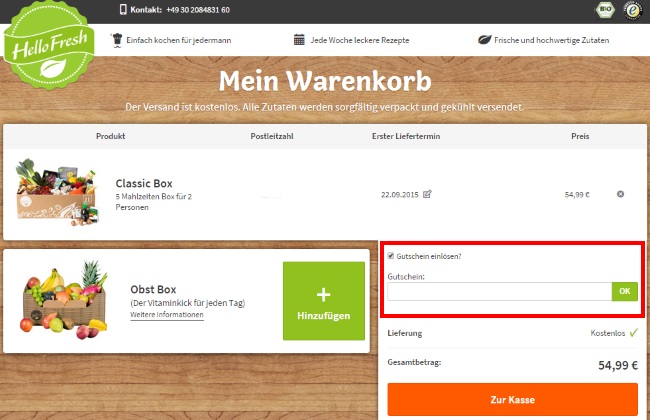The height and width of the screenshot is (420, 650).
Task: Click the phone icon beside Kontakt
Action: (123, 10)
